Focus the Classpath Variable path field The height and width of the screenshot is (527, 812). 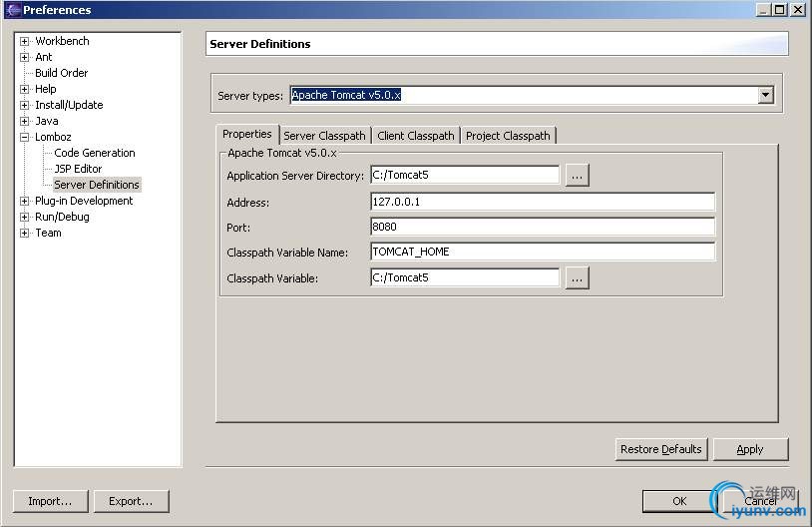(x=465, y=277)
